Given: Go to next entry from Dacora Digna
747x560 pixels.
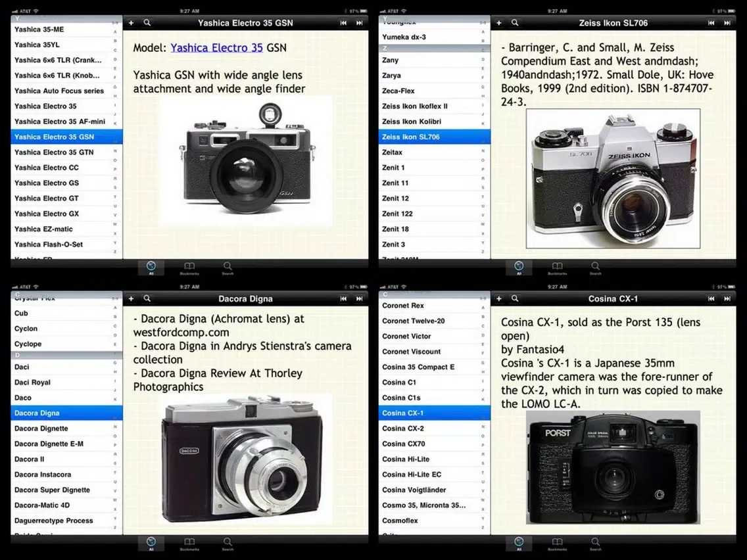Looking at the screenshot, I should (x=360, y=298).
